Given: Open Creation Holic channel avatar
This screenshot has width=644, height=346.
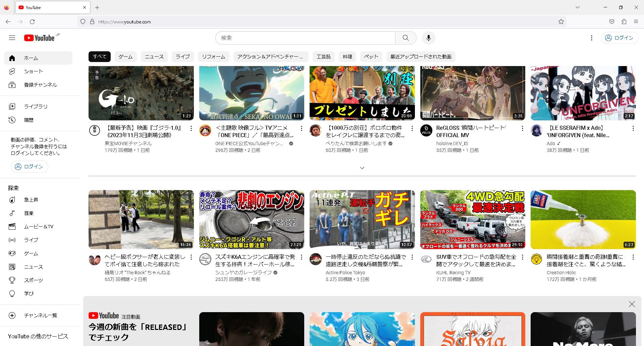Looking at the screenshot, I should [537, 259].
